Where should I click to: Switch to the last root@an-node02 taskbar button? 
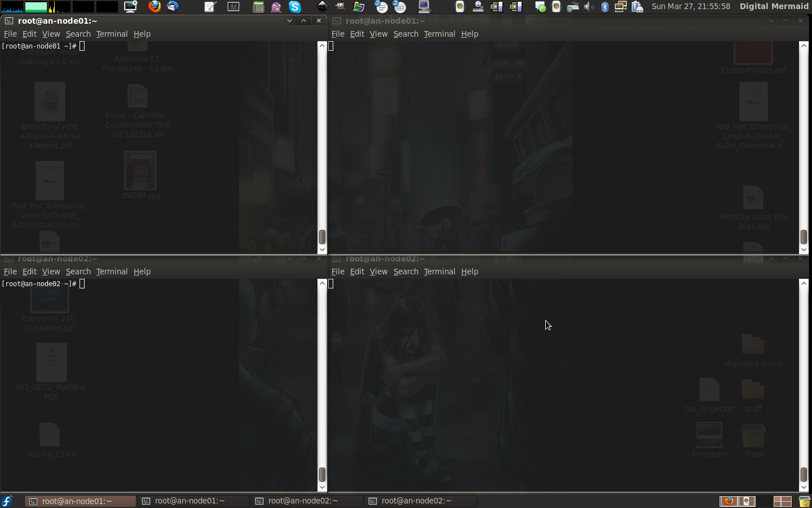(420, 501)
